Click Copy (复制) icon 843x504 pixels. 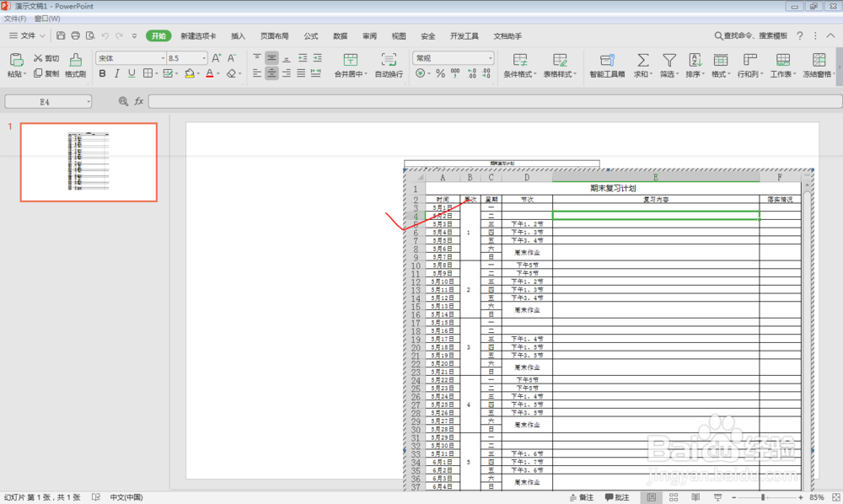[38, 73]
